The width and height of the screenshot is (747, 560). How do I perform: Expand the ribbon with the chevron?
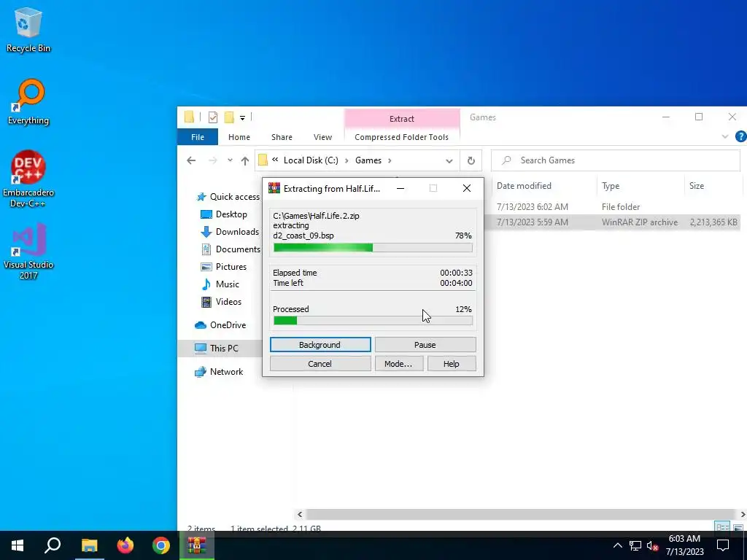click(724, 136)
